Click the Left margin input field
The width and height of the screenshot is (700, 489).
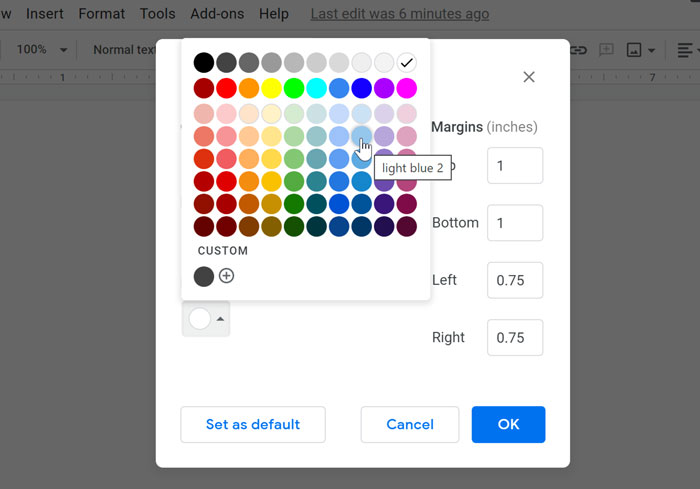(515, 280)
